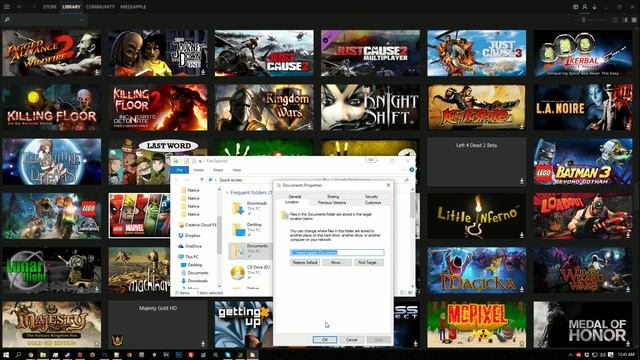Go back with Steam's back arrow
This screenshot has height=360, width=640.
[20, 7]
